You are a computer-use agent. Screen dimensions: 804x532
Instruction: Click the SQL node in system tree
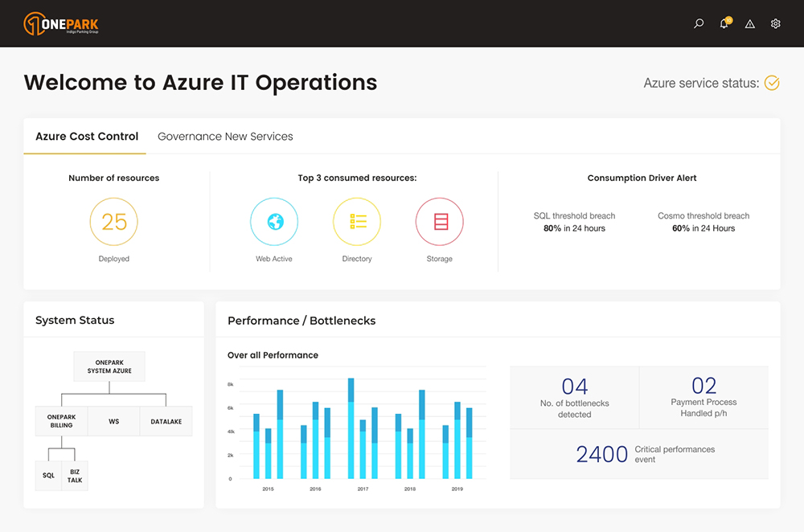pos(48,476)
